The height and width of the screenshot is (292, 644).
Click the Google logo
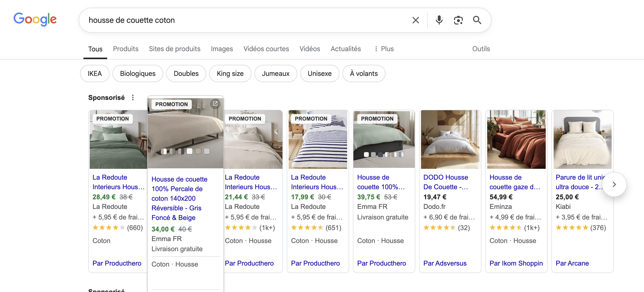click(35, 19)
